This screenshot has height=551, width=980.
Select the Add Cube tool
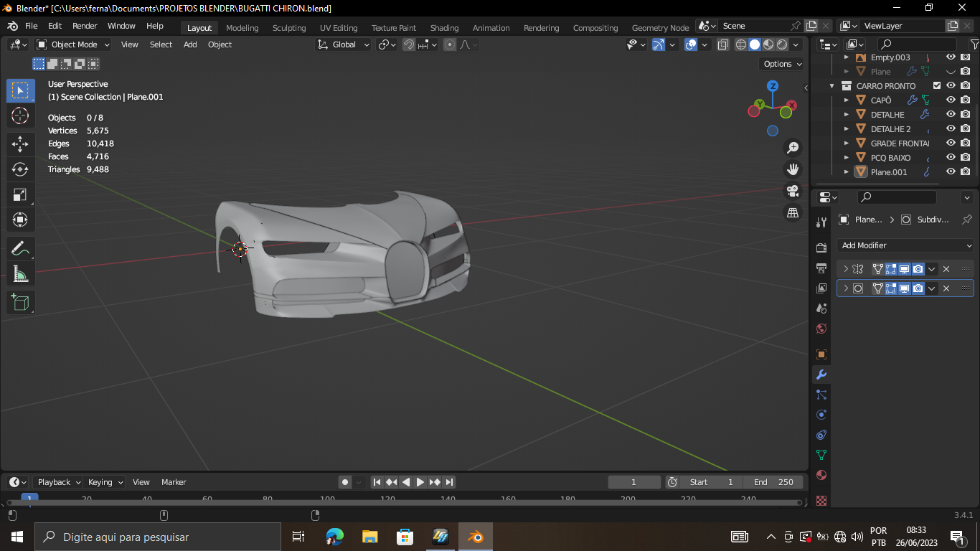coord(20,302)
